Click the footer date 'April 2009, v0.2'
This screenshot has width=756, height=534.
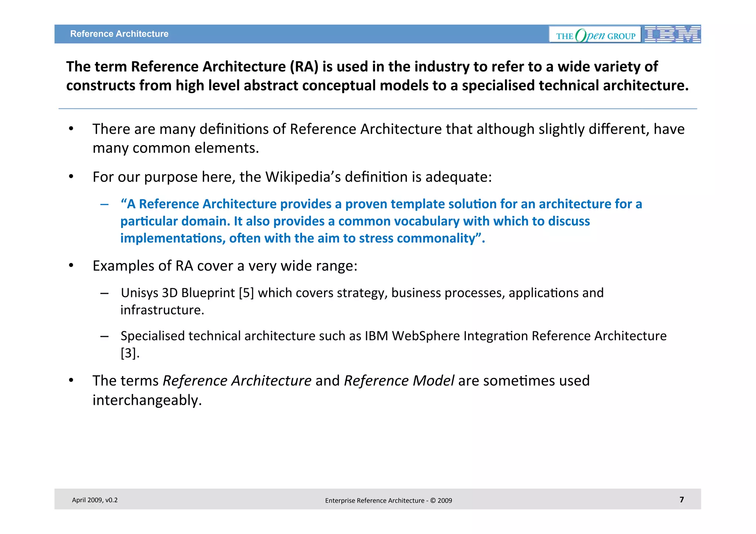tap(95, 500)
